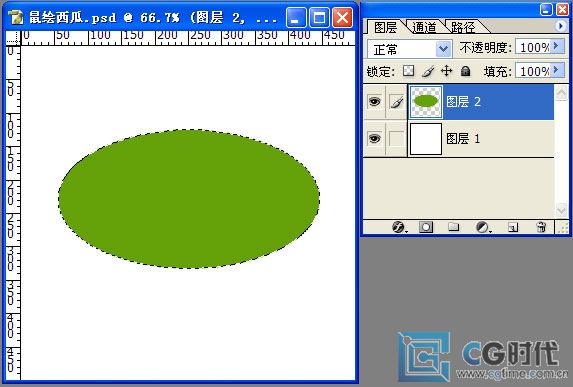573x387 pixels.
Task: Create a new layer group folder
Action: (454, 227)
